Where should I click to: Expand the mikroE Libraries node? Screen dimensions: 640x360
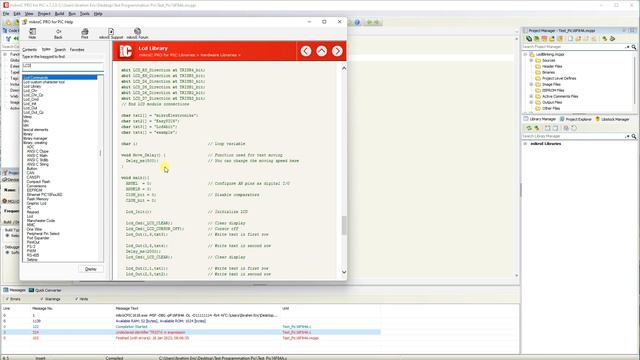click(526, 144)
